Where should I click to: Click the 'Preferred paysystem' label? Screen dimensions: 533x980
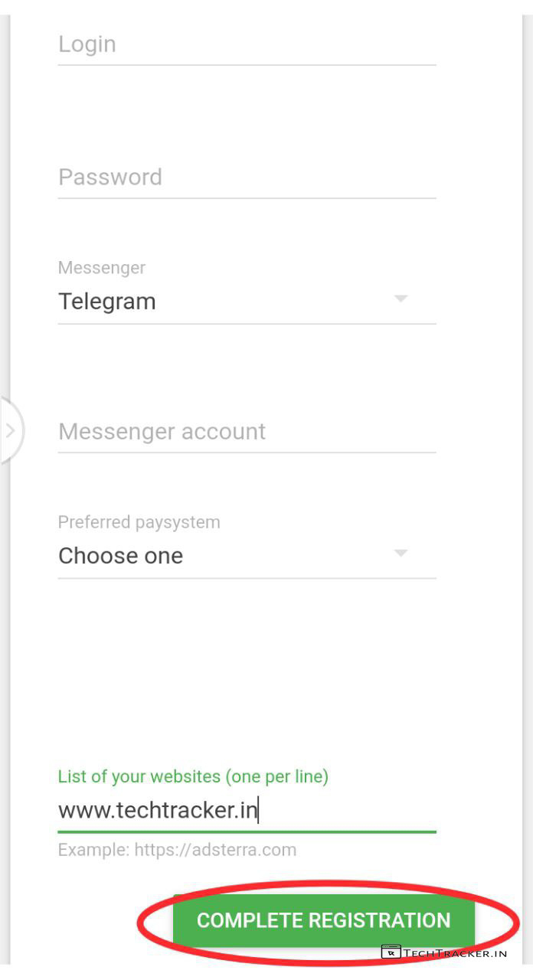click(139, 522)
